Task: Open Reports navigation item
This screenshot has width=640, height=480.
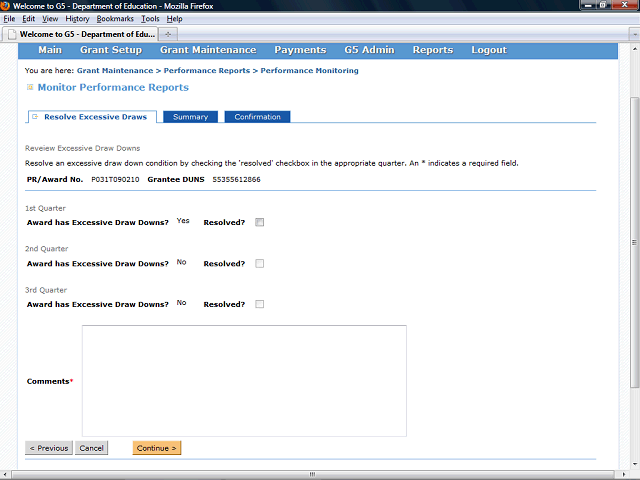Action: coord(433,50)
